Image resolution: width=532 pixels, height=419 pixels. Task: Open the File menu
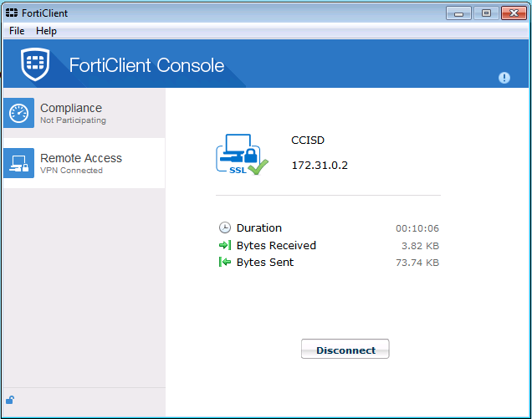point(17,31)
